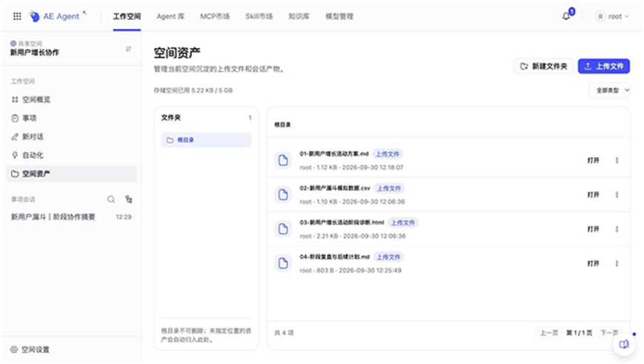Image resolution: width=644 pixels, height=364 pixels.
Task: Click the switch-space arrows icon
Action: [x=128, y=49]
